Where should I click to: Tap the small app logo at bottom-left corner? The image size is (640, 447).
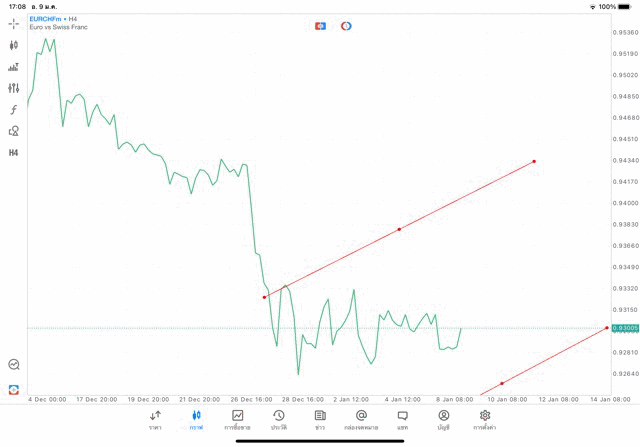point(14,389)
